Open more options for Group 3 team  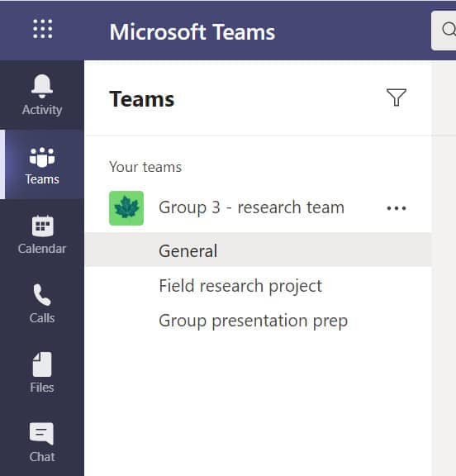tap(397, 208)
